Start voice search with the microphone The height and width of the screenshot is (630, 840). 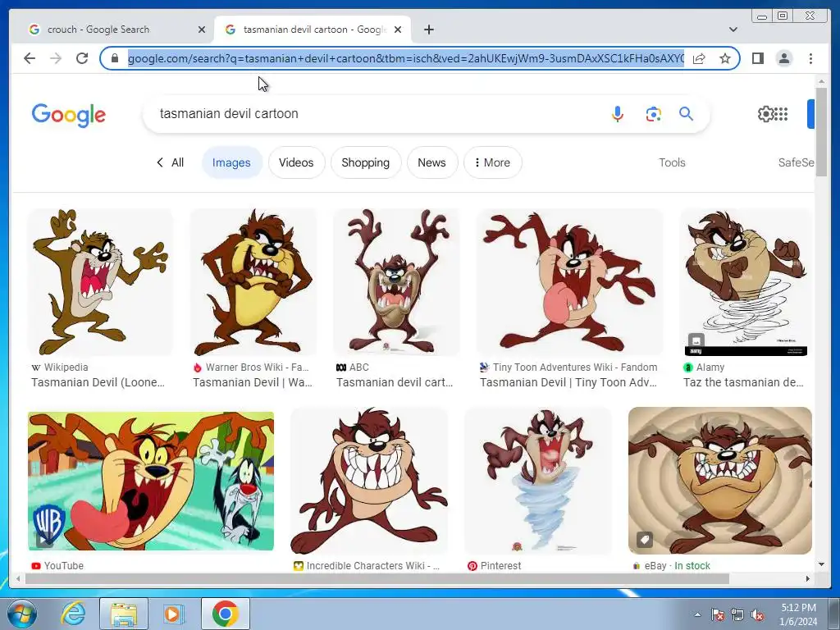617,113
